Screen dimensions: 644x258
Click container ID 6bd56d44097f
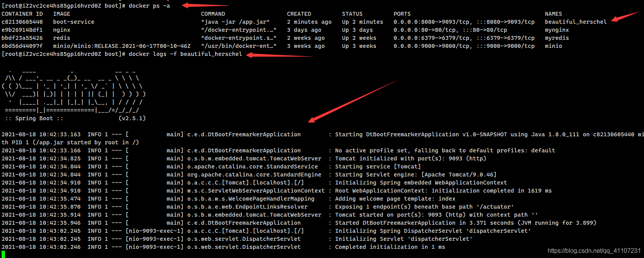point(22,46)
